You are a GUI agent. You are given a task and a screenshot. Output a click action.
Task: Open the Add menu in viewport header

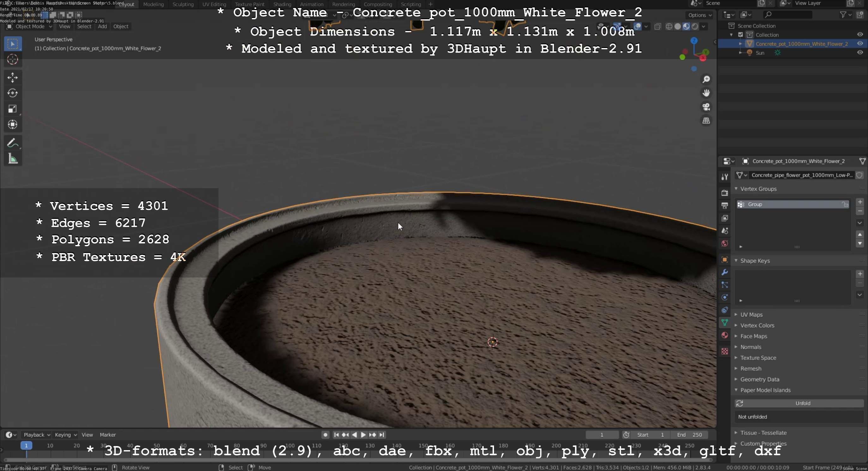[102, 26]
